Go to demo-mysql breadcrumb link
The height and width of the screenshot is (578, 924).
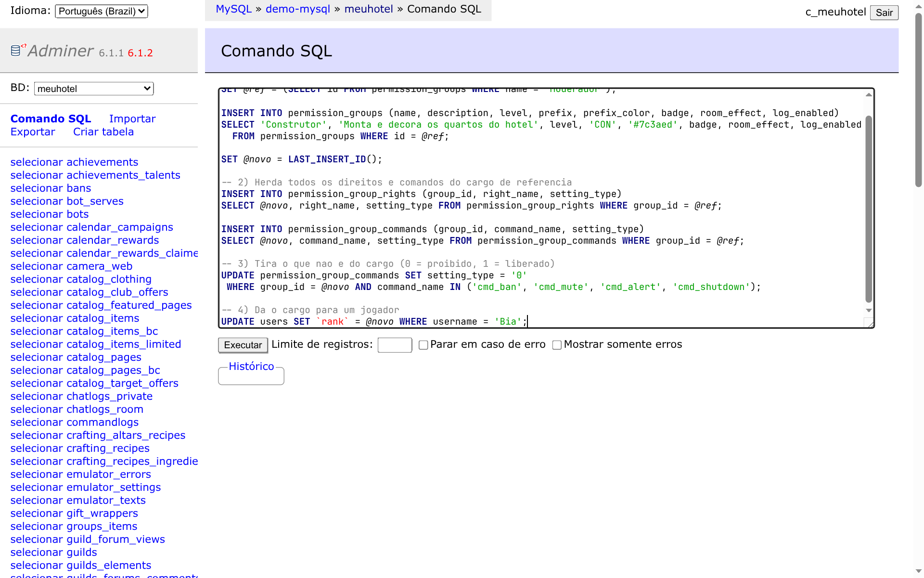tap(298, 9)
